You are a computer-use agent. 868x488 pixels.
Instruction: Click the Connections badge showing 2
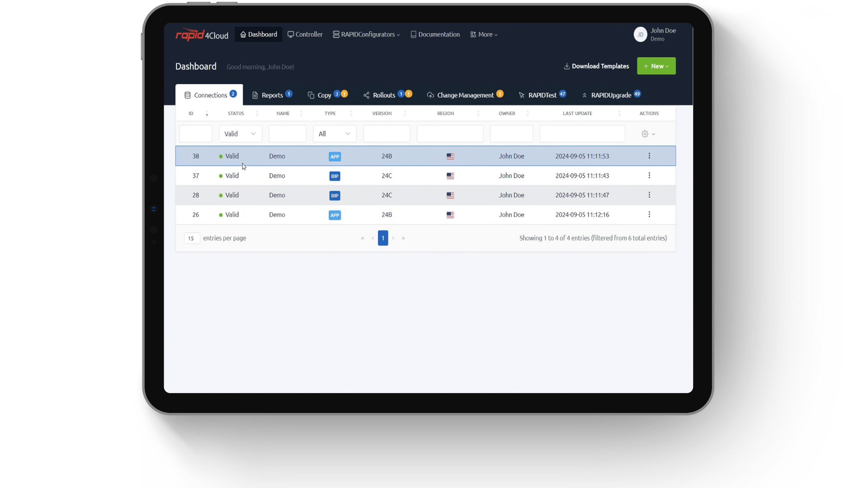click(233, 94)
